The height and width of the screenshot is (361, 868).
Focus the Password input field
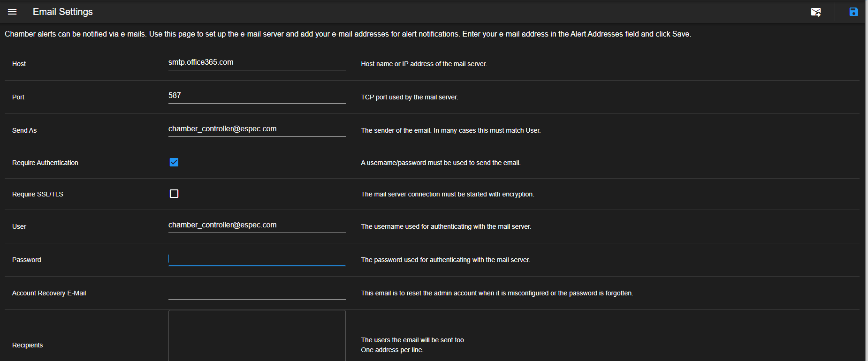click(x=257, y=258)
